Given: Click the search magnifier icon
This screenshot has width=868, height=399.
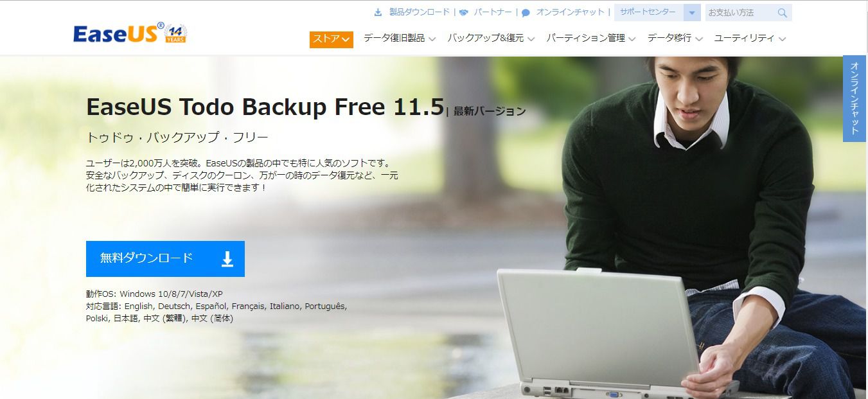Looking at the screenshot, I should click(x=782, y=13).
